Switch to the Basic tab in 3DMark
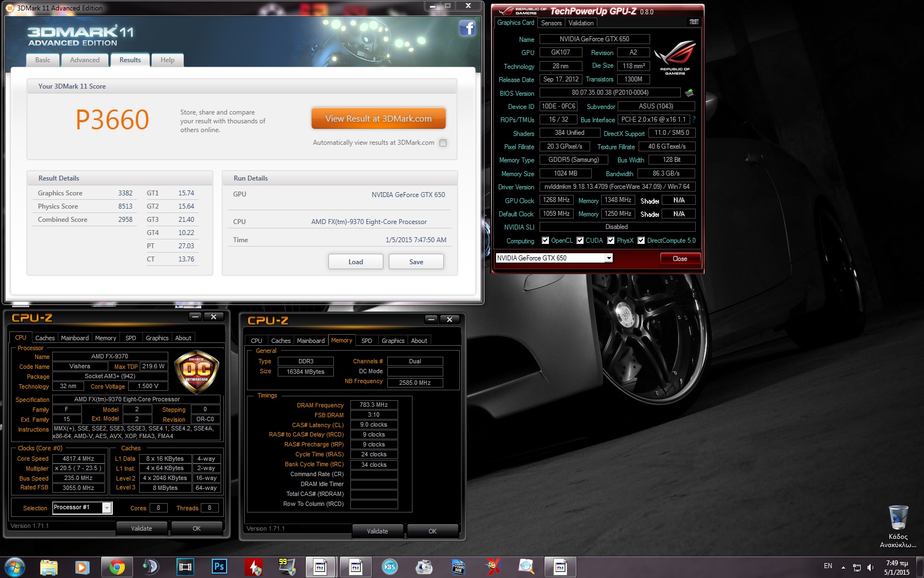Viewport: 924px width, 578px height. coord(42,60)
